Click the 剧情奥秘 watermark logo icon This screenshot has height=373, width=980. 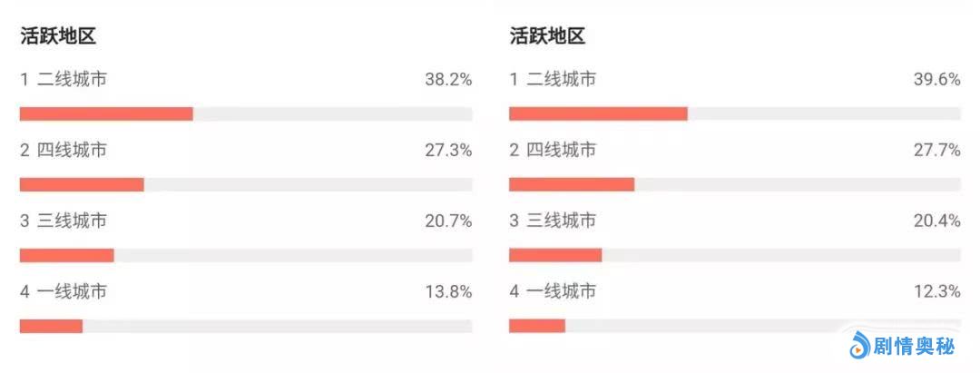pos(858,346)
